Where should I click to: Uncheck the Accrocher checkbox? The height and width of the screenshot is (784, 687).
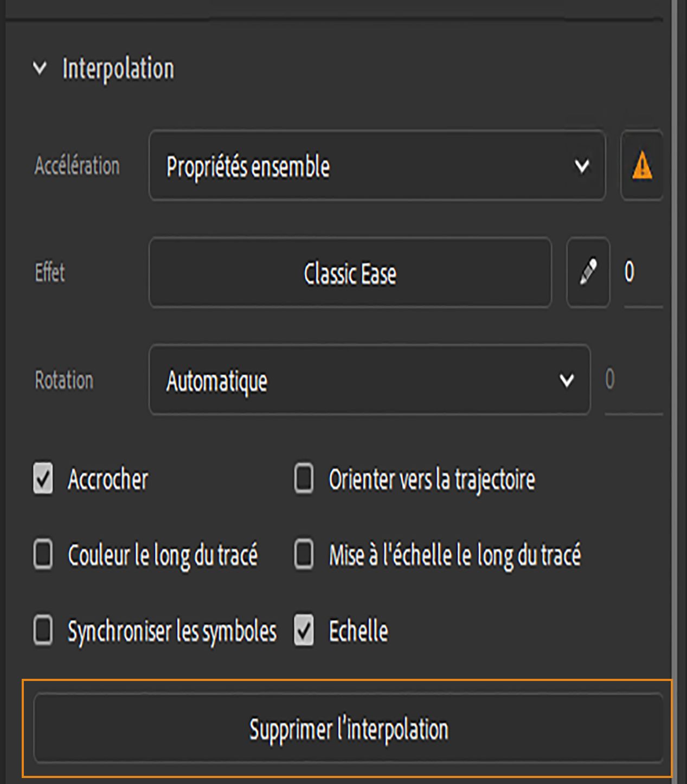pyautogui.click(x=43, y=479)
